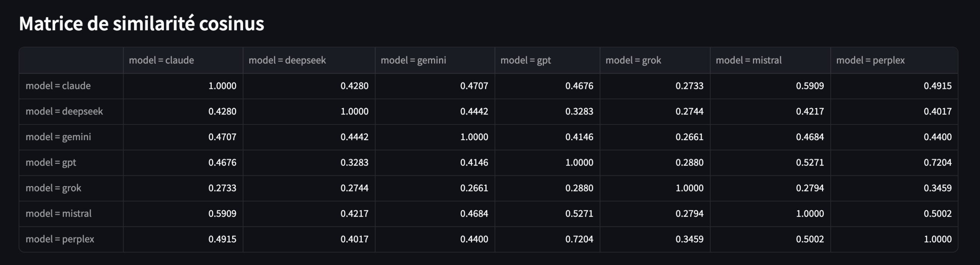
Task: Click the 'model = deepseek' row label
Action: 64,111
